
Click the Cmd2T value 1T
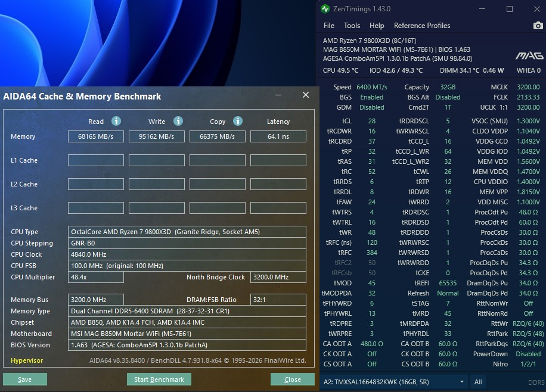tap(448, 107)
